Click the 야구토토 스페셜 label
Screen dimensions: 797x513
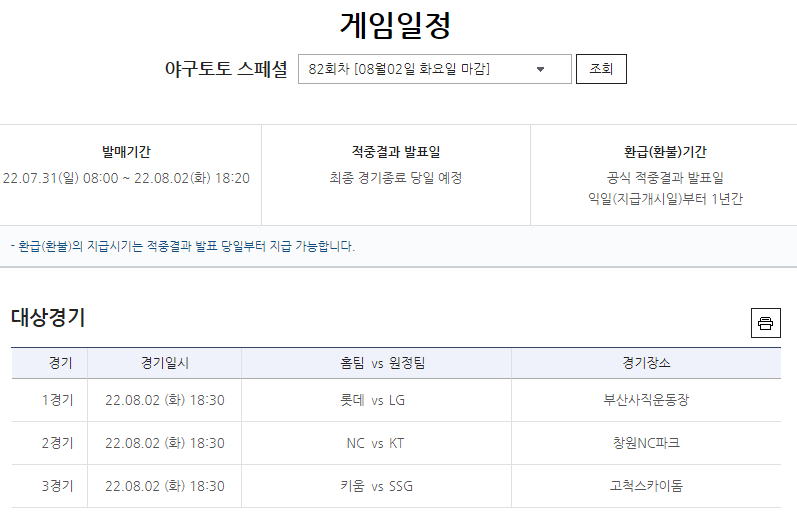coord(226,69)
